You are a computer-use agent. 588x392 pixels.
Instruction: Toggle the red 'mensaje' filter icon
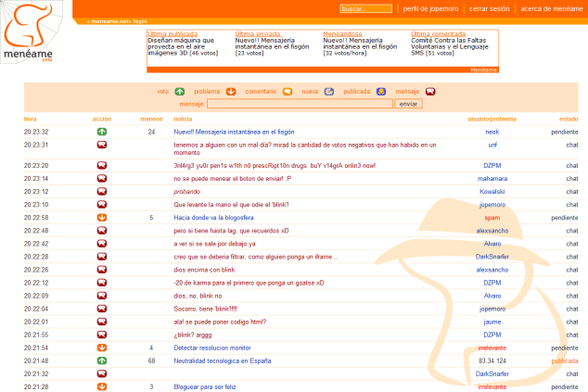430,92
